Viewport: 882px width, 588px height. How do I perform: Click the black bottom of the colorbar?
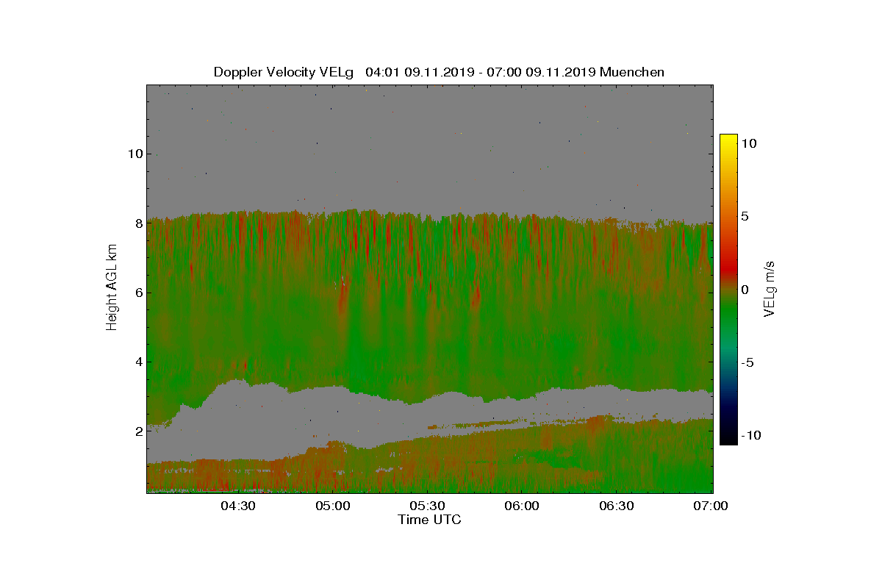728,439
